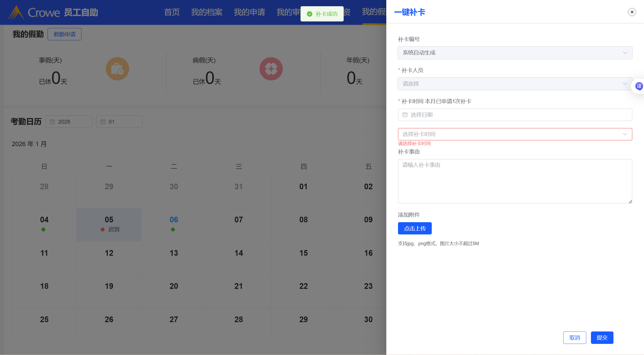Click calendar icon in 选择日期 field
Image resolution: width=644 pixels, height=355 pixels.
405,115
